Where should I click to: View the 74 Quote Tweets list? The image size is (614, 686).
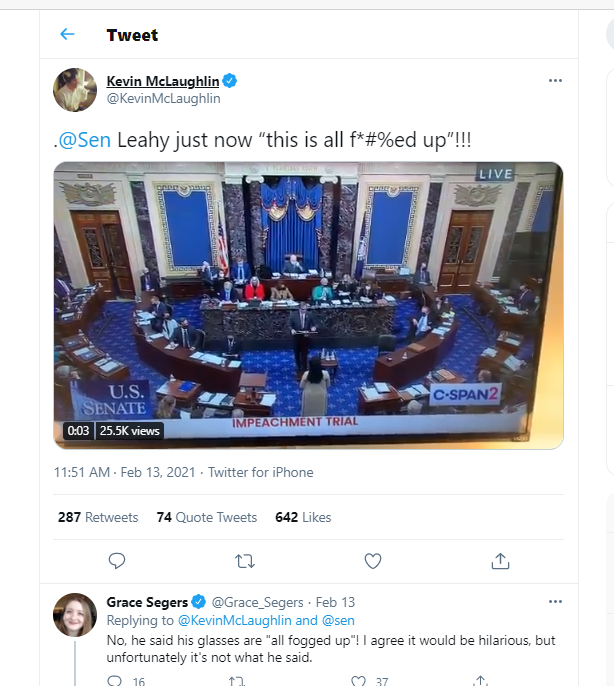207,517
